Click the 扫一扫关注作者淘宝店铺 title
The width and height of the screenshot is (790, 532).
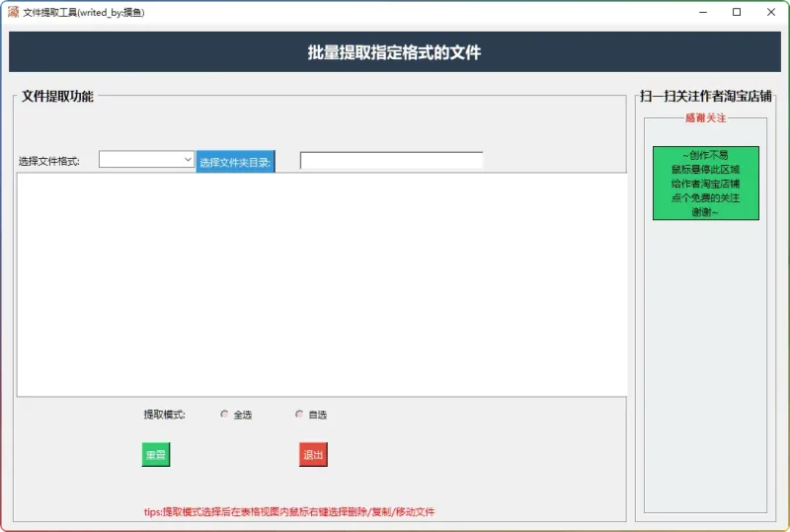click(706, 96)
